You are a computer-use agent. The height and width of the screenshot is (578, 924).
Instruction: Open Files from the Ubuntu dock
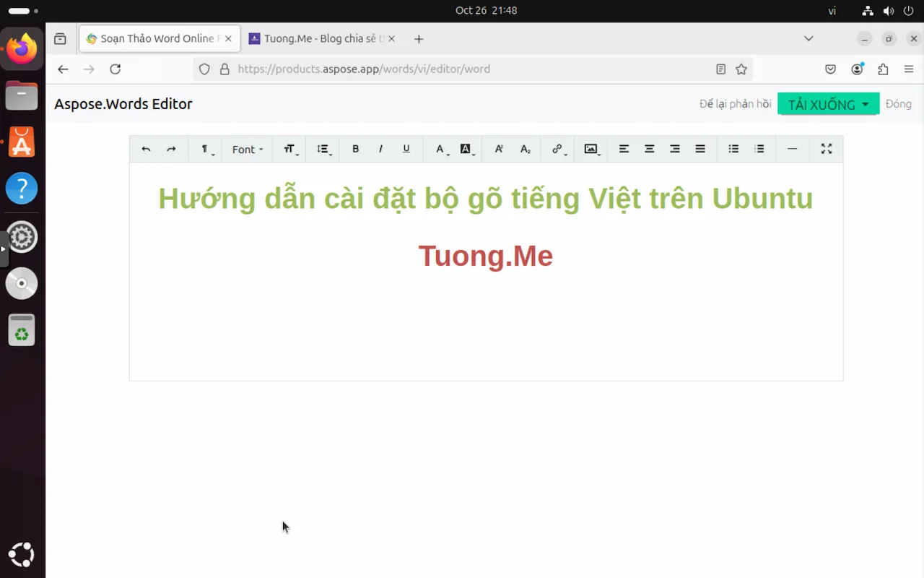pos(22,95)
